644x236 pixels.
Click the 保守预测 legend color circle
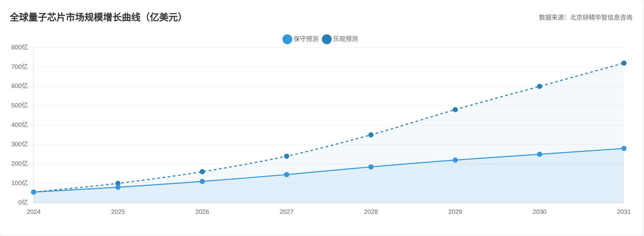287,39
